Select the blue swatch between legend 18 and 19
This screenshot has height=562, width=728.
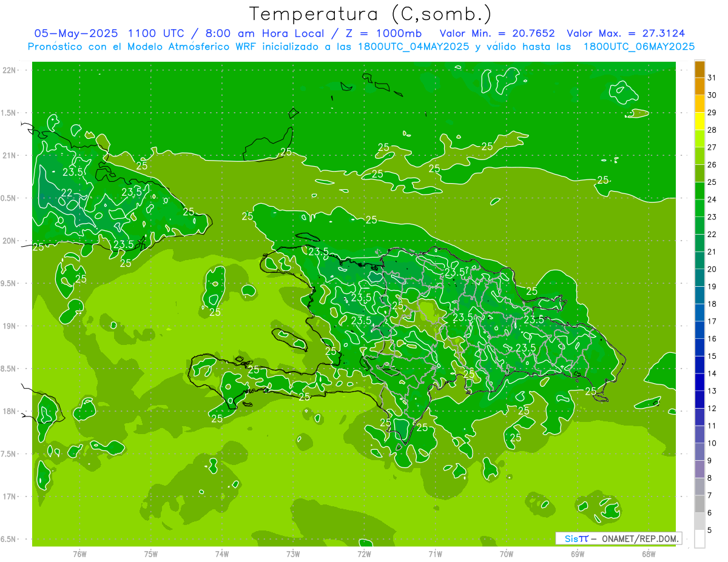(699, 295)
